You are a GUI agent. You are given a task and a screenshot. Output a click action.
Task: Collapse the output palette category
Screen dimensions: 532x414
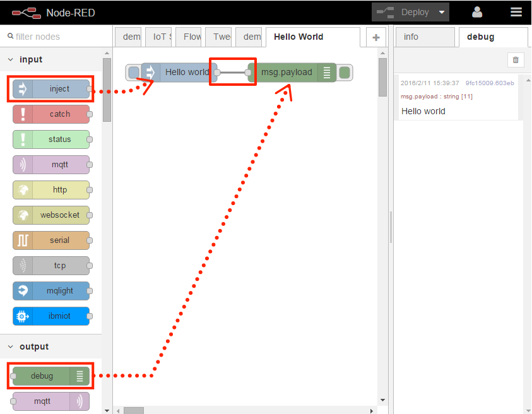click(11, 347)
